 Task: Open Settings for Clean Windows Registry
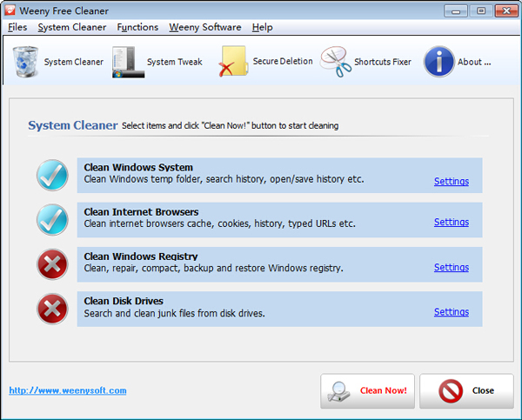coord(452,267)
